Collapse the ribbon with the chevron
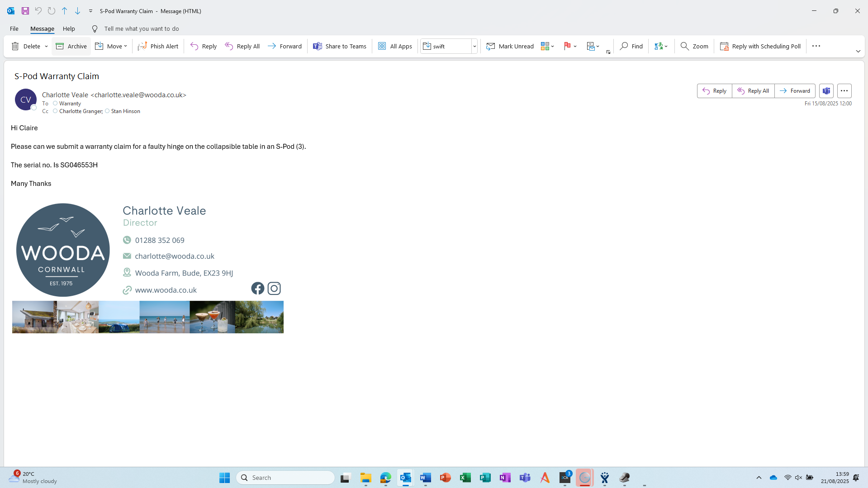Image resolution: width=868 pixels, height=488 pixels. (x=858, y=51)
